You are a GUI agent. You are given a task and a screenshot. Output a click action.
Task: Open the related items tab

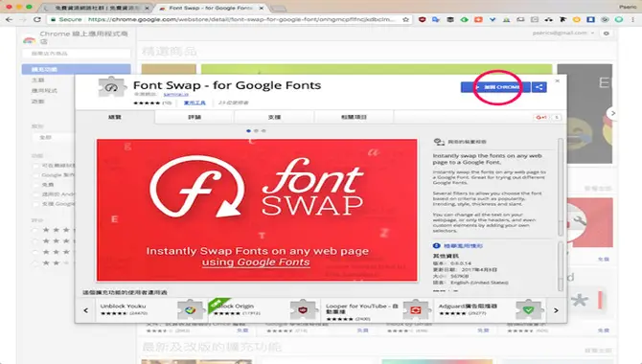(354, 117)
